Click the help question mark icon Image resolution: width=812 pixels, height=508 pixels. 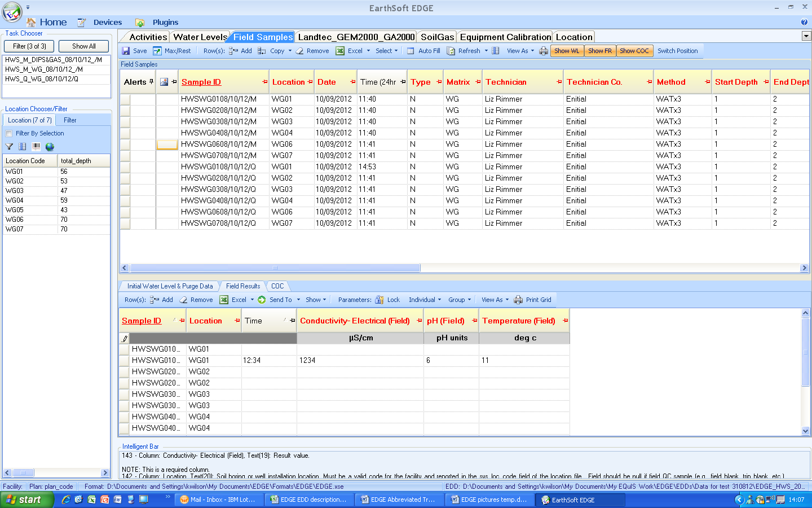(804, 22)
